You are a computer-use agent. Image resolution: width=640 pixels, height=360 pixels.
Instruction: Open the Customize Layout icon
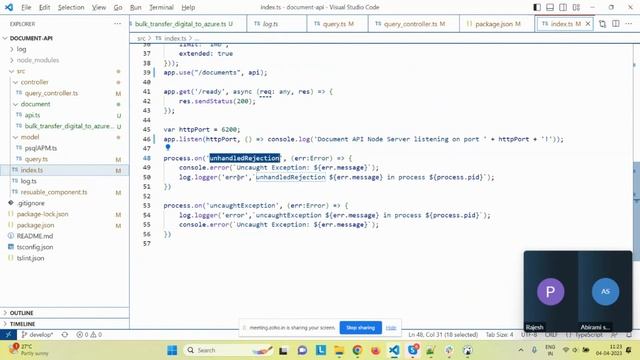point(576,7)
